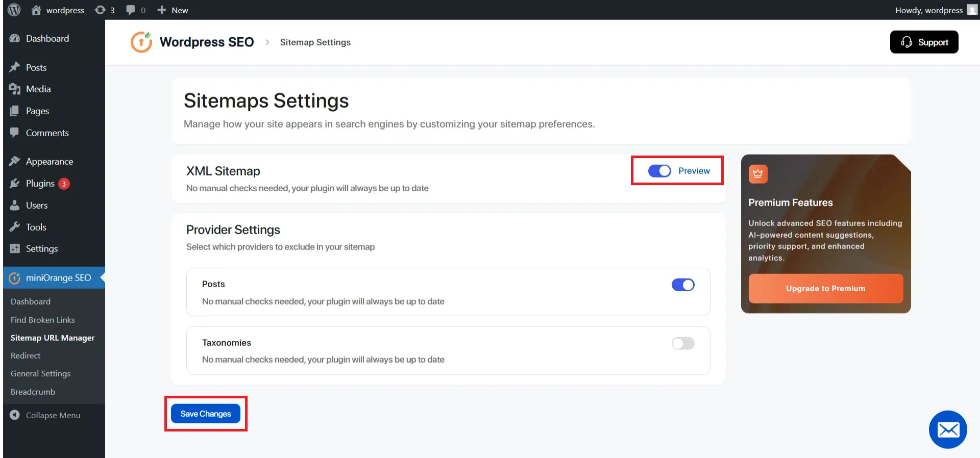
Task: Click the breadcrumb chevron after Wordpress SEO
Action: click(x=267, y=42)
